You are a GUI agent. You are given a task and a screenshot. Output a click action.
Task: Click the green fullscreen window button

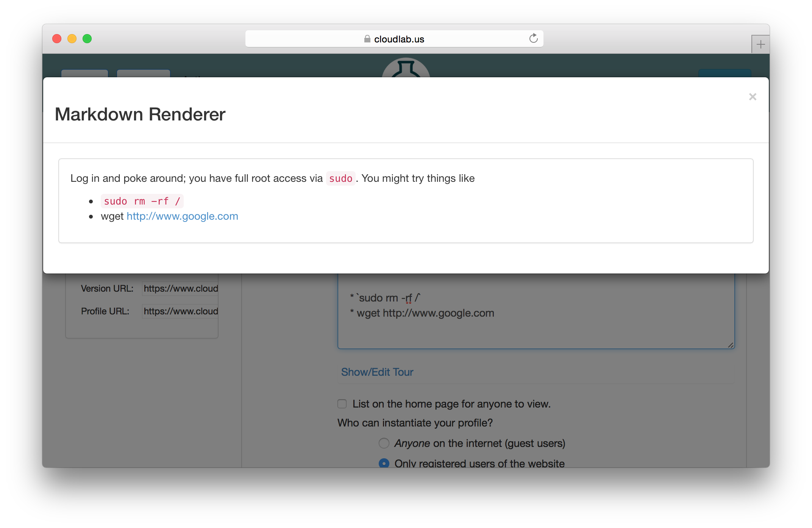[x=87, y=39]
